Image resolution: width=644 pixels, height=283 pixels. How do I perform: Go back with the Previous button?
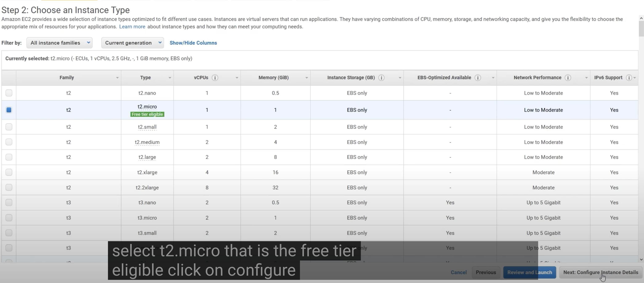click(486, 272)
